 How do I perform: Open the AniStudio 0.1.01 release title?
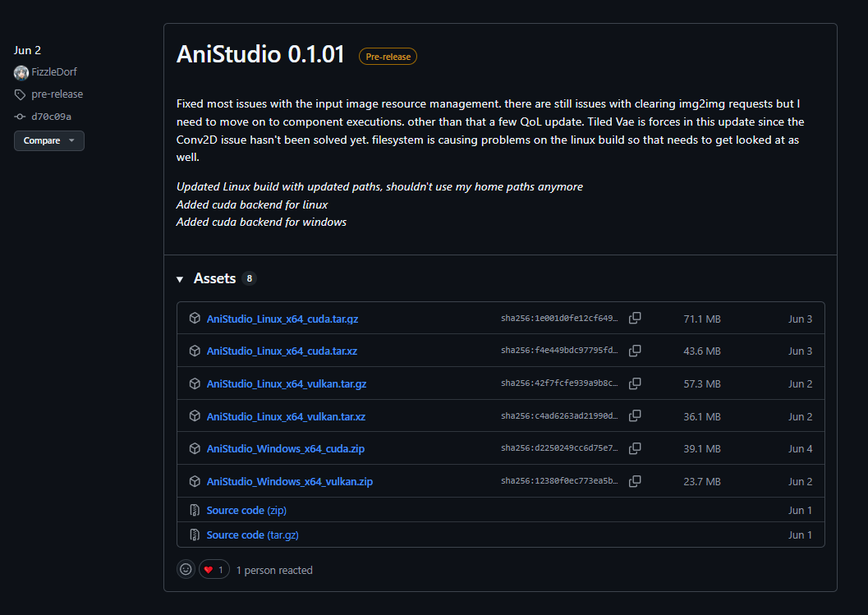(260, 54)
